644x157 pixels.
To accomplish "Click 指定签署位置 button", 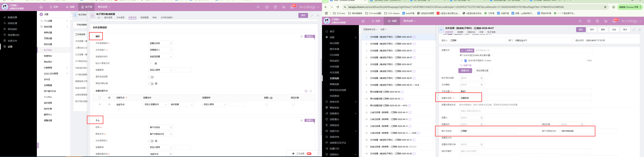I will click(x=482, y=71).
